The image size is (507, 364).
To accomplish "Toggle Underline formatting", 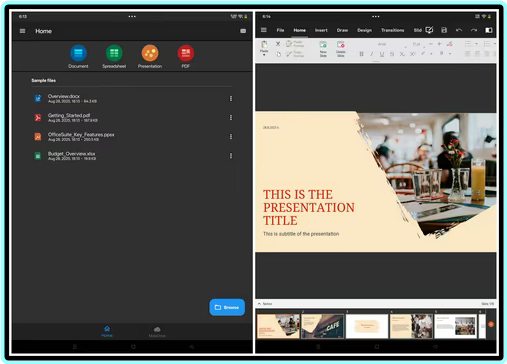I will point(382,54).
